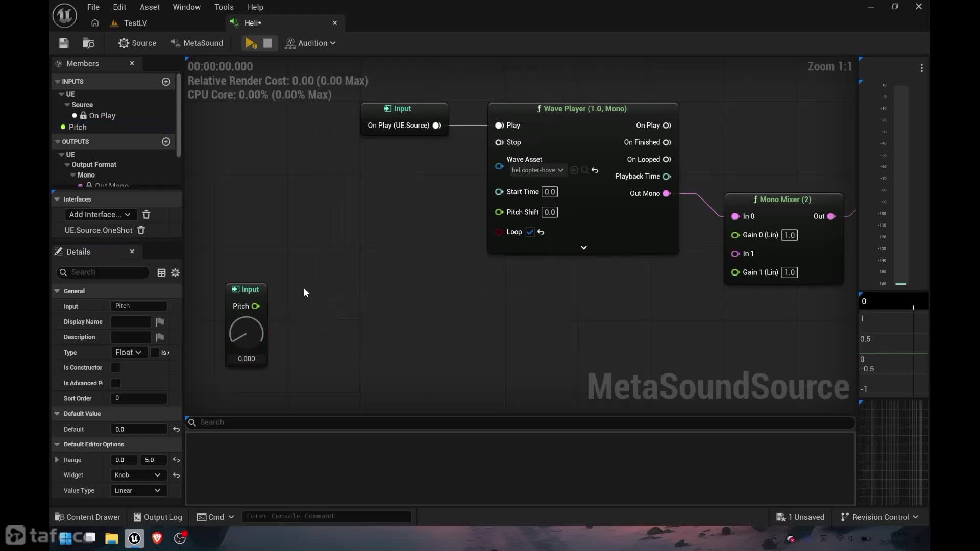The width and height of the screenshot is (980, 551).
Task: Open the Window menu
Action: 186,7
